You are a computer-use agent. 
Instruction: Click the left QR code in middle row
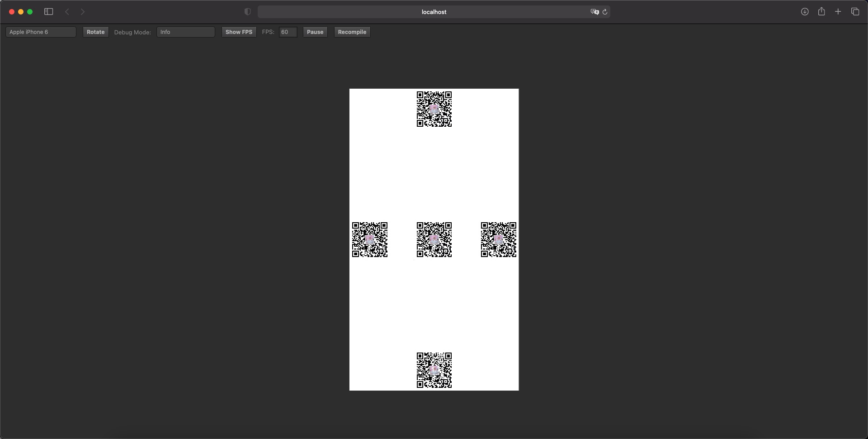[370, 239]
